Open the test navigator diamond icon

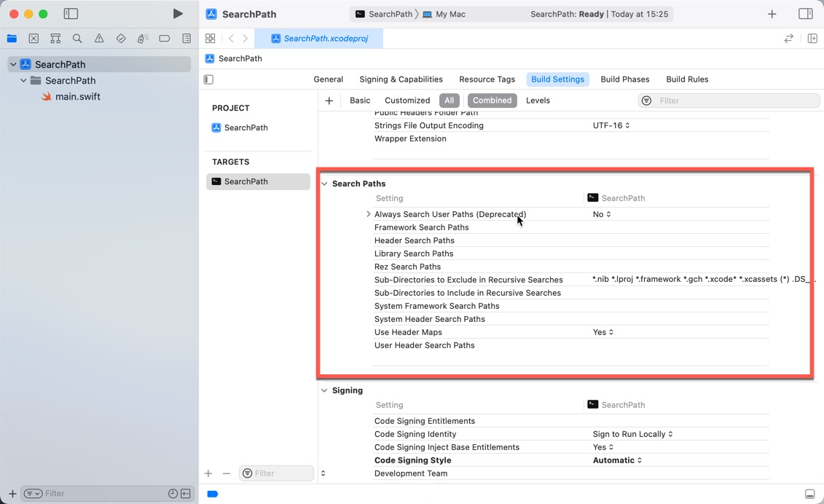click(x=121, y=39)
